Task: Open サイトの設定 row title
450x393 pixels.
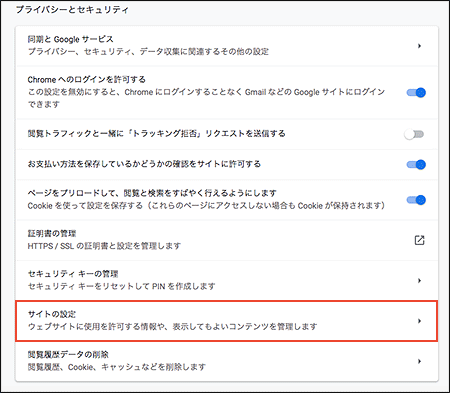Action: pyautogui.click(x=52, y=314)
